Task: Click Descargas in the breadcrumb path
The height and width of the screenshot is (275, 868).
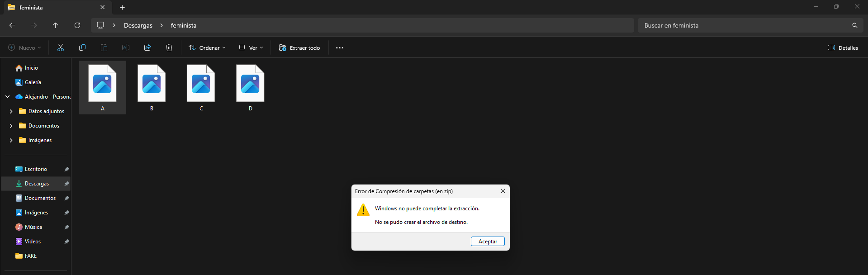Action: coord(138,25)
